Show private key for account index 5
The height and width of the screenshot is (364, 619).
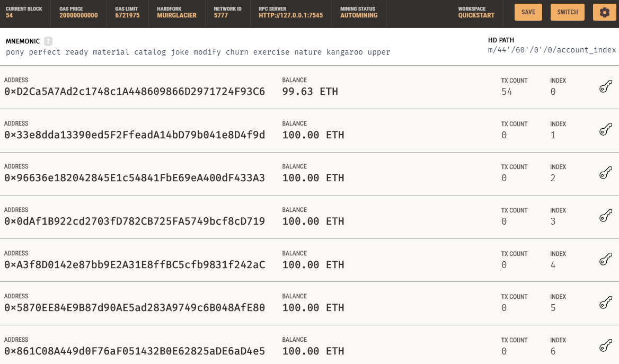pos(606,303)
